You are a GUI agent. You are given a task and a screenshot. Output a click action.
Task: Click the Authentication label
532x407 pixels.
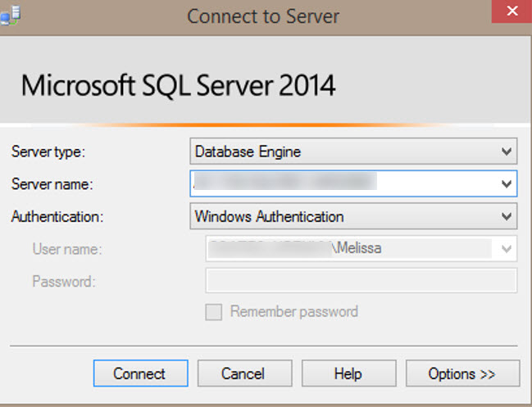pyautogui.click(x=57, y=216)
